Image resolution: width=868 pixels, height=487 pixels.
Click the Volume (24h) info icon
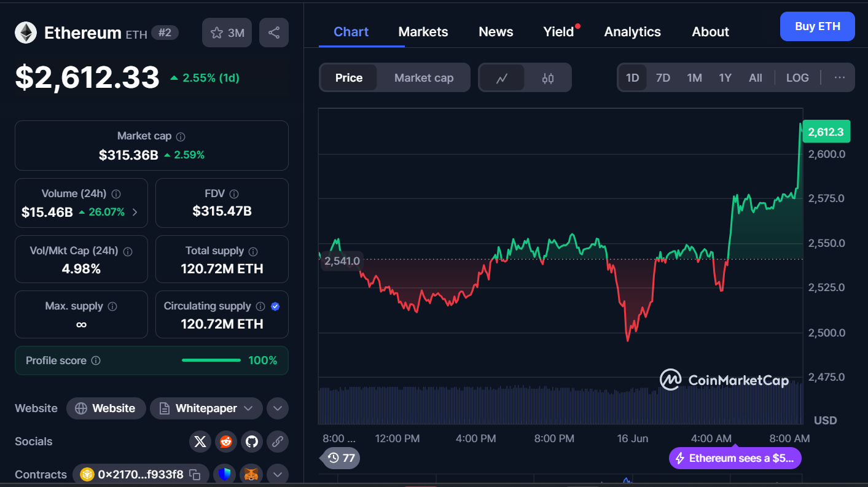click(116, 194)
